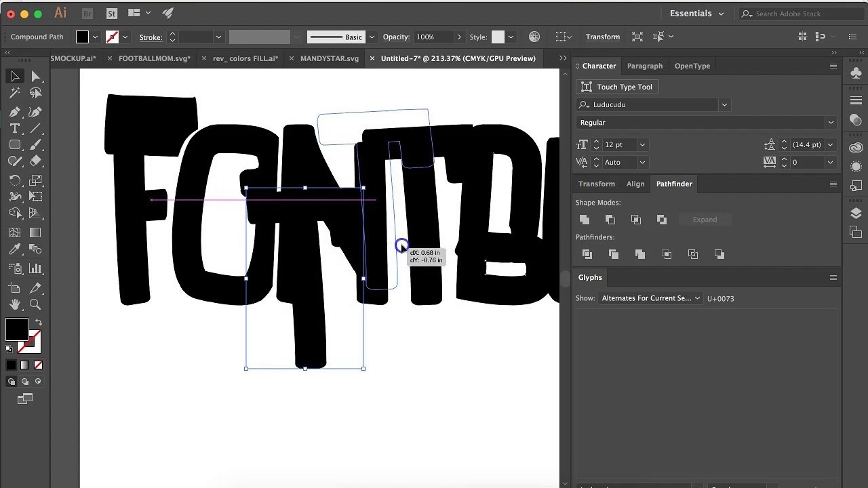Open the MANDYSTAR.svg document tab

(330, 58)
